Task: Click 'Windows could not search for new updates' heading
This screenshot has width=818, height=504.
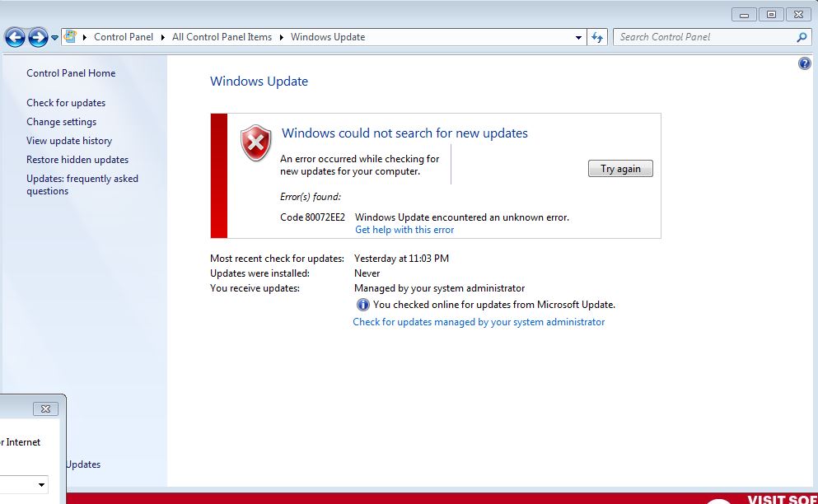Action: click(404, 133)
